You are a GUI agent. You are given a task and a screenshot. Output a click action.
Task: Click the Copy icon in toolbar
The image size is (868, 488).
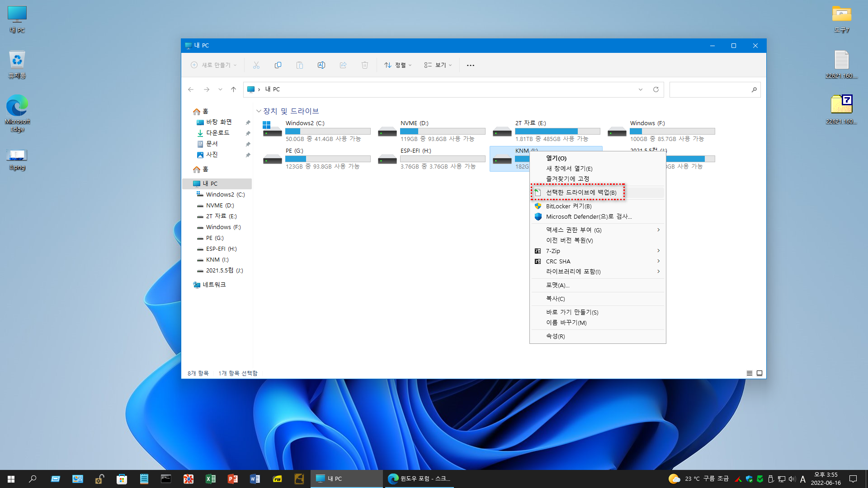pos(278,65)
